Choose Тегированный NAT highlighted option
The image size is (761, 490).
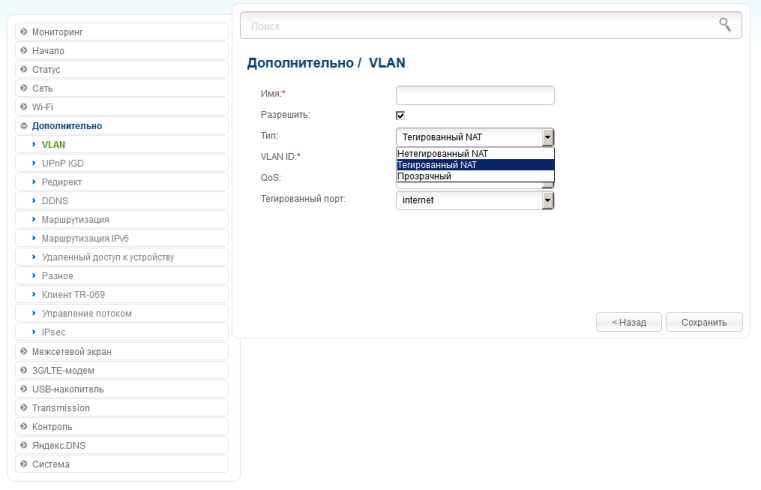click(475, 165)
